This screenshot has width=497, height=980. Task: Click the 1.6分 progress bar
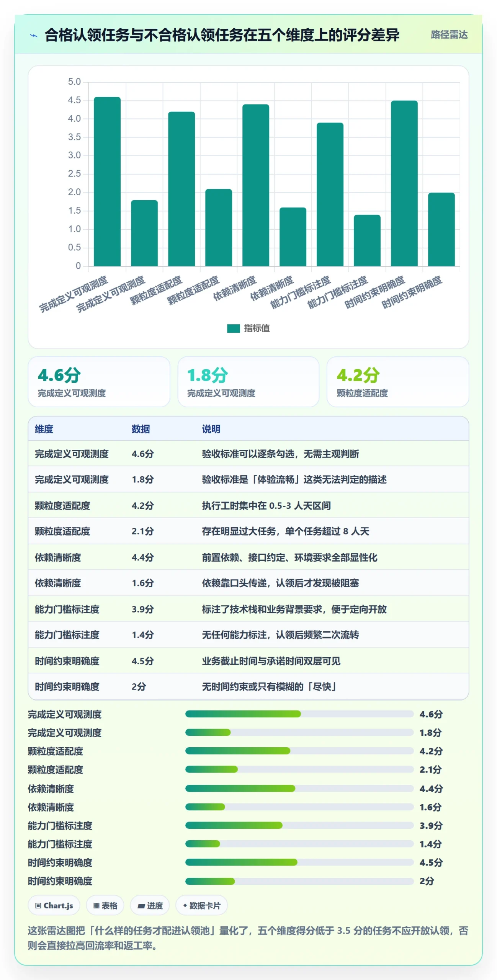pyautogui.click(x=299, y=807)
